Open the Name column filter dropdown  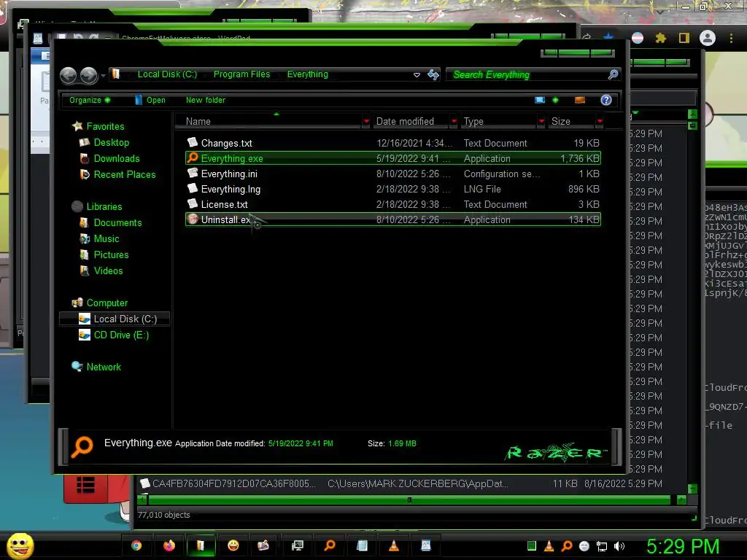click(366, 122)
